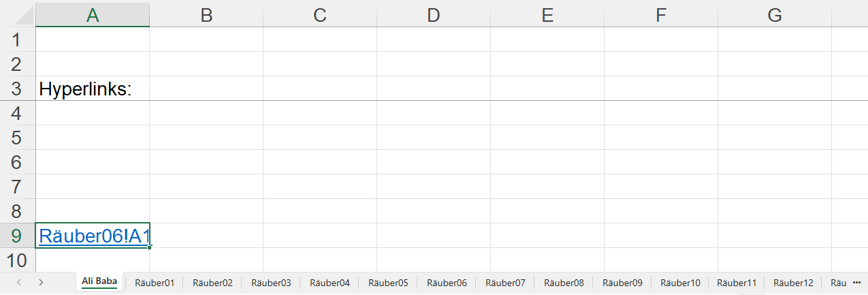
Task: Click the previous sheet navigation arrow
Action: 18,282
